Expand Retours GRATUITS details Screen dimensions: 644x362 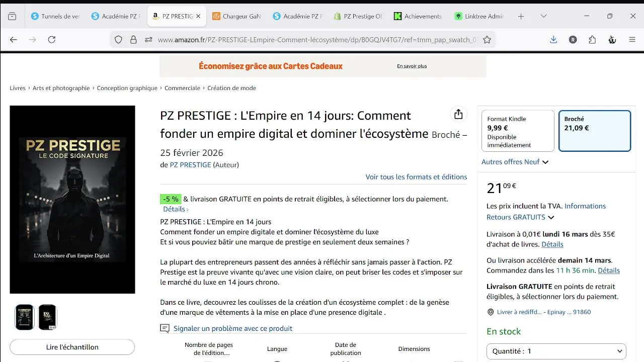point(520,217)
